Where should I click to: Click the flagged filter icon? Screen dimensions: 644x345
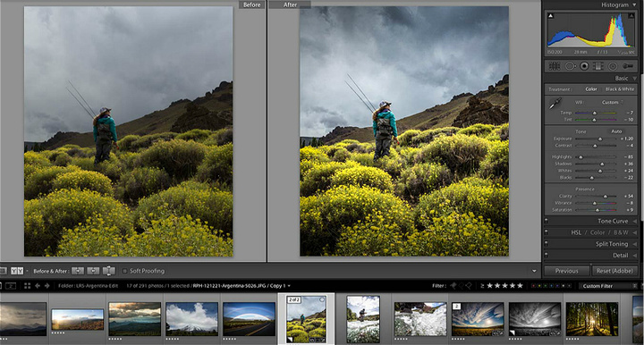pyautogui.click(x=453, y=285)
